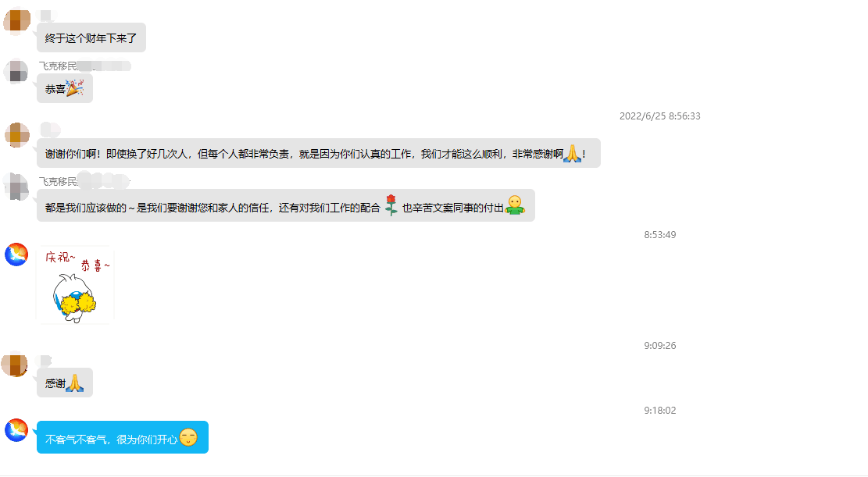Click the 9:09:26 timestamp

(x=659, y=346)
